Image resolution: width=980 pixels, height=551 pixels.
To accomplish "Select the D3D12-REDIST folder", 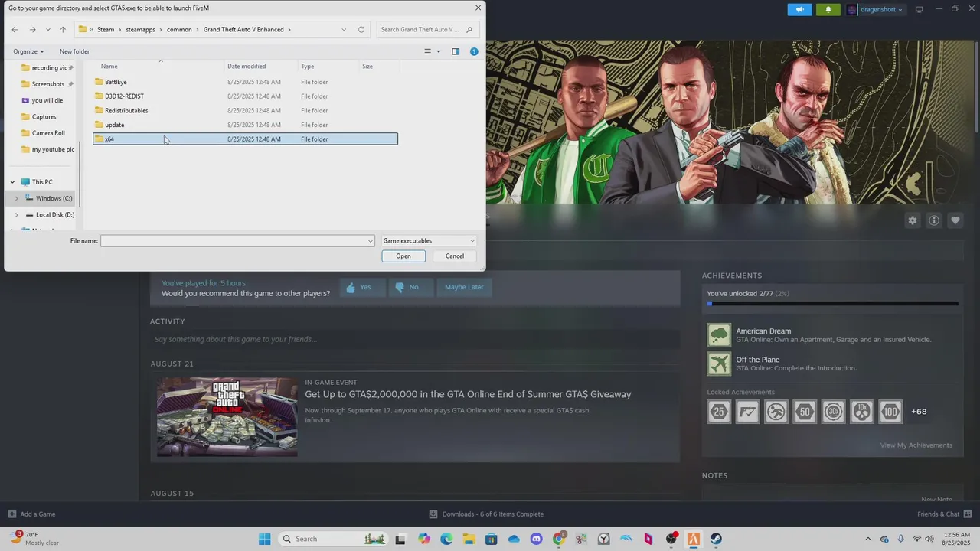I will (245, 96).
